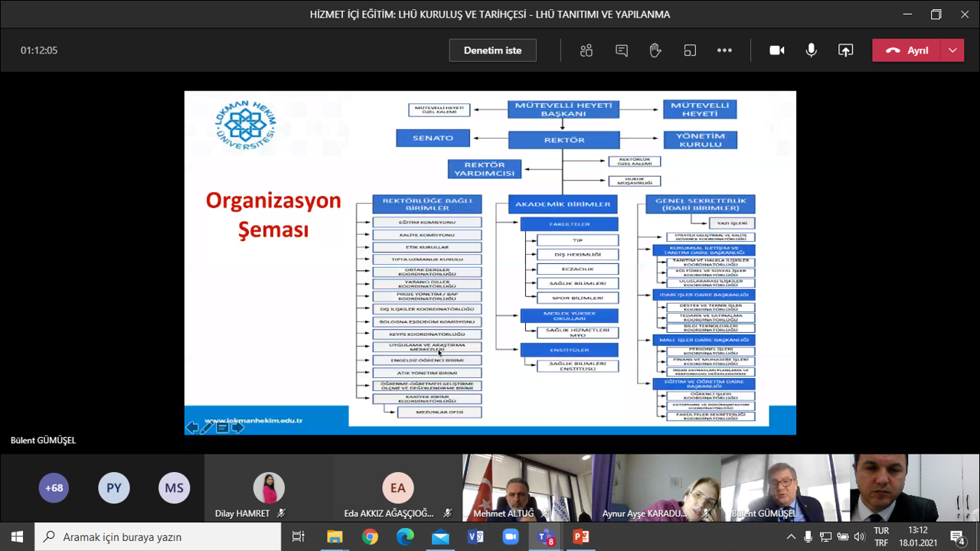Click the Organizasyon Şeması slide title
Image resolution: width=980 pixels, height=551 pixels.
[273, 215]
